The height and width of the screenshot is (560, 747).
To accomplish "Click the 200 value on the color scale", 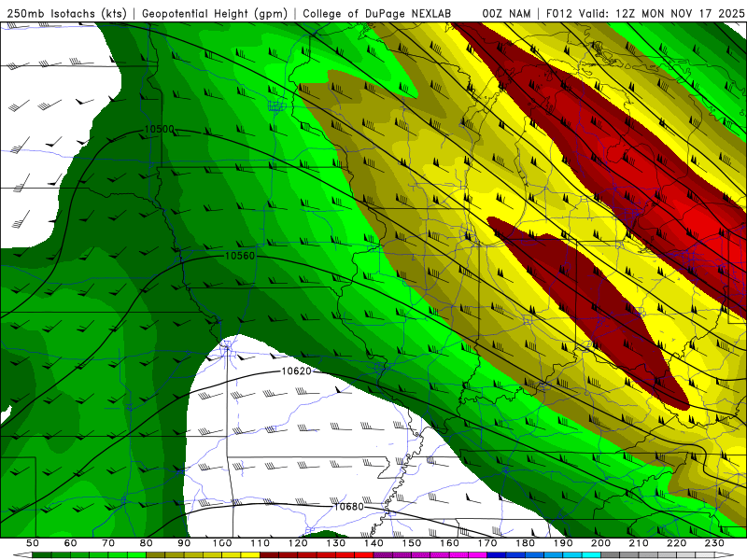I will click(x=600, y=543).
